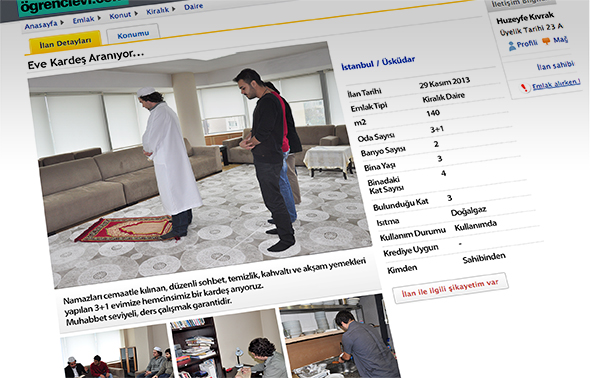This screenshot has width=590, height=378.
Task: Click the orange thumbs-down icon
Action: 546,41
